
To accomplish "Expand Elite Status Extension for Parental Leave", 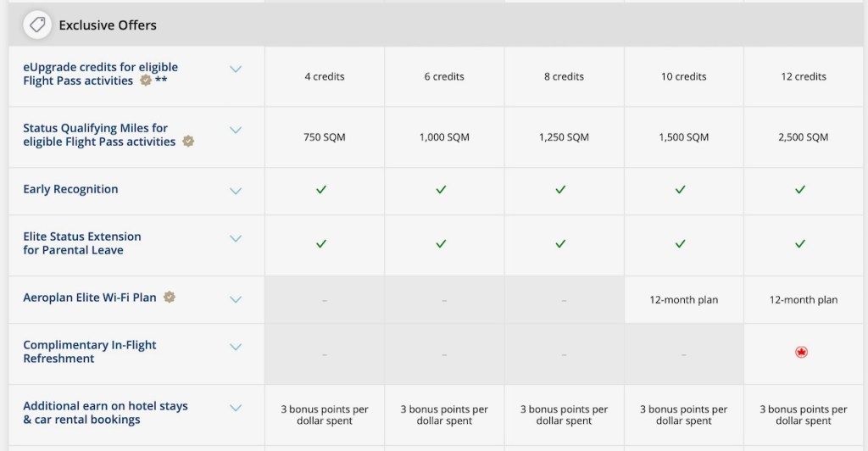I will coord(236,239).
